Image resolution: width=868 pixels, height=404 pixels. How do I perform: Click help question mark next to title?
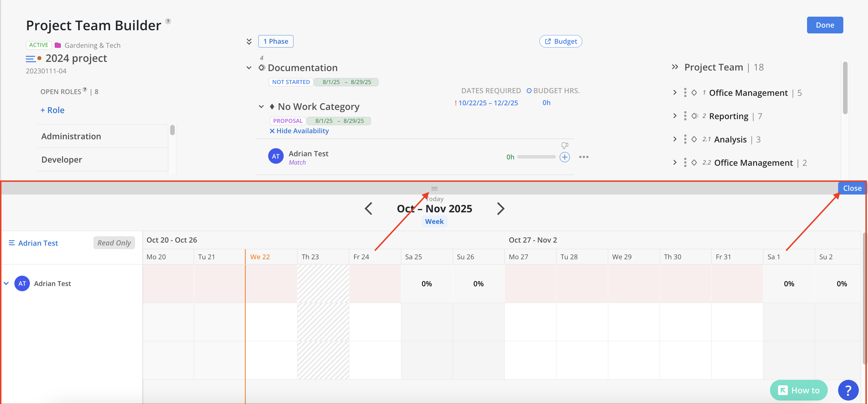pos(168,21)
